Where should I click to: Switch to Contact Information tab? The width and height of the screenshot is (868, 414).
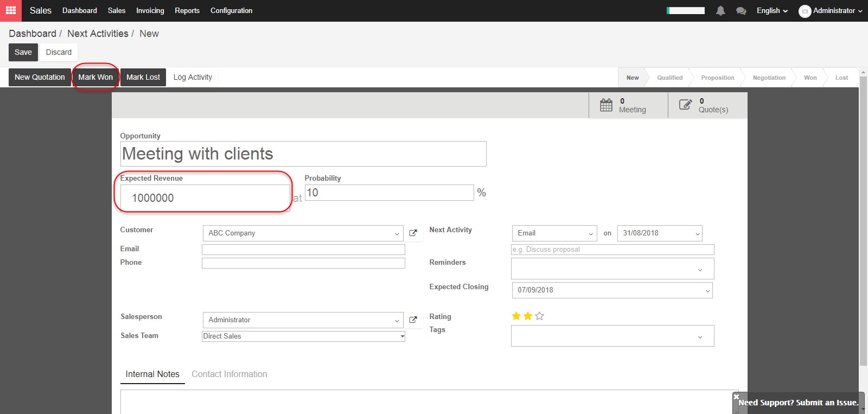pyautogui.click(x=229, y=374)
